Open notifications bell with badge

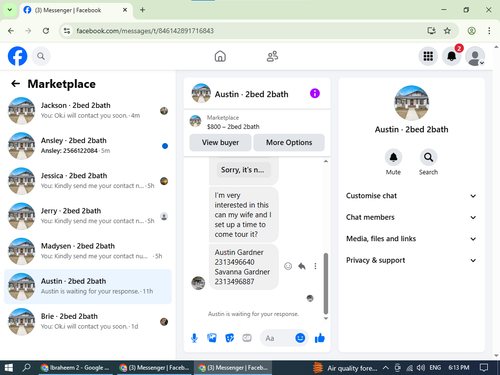pyautogui.click(x=452, y=56)
